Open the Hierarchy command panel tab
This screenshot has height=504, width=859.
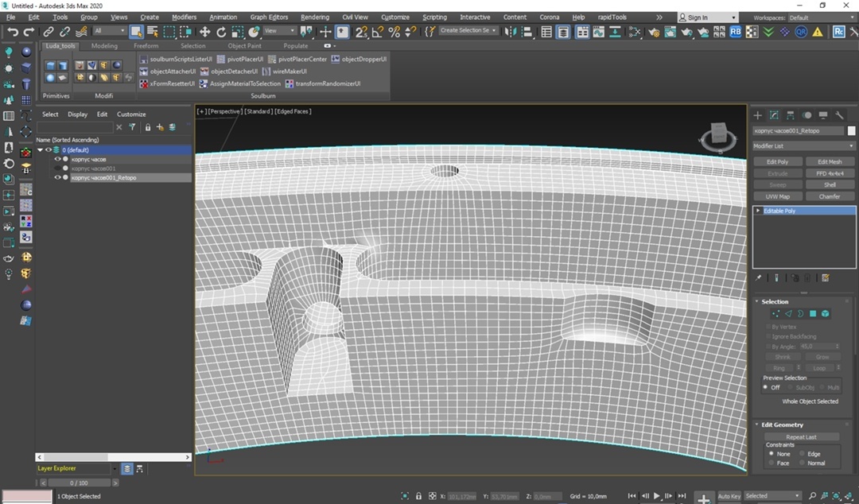[x=790, y=115]
